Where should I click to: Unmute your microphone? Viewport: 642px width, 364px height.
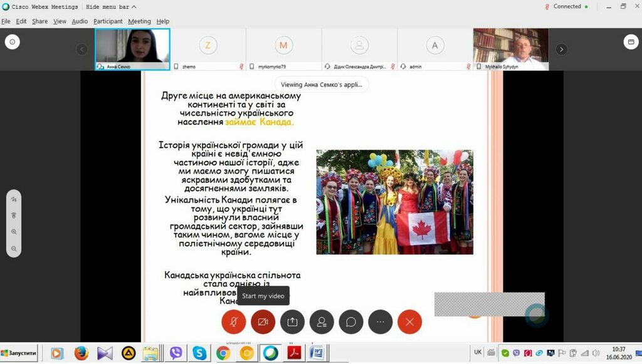click(234, 321)
